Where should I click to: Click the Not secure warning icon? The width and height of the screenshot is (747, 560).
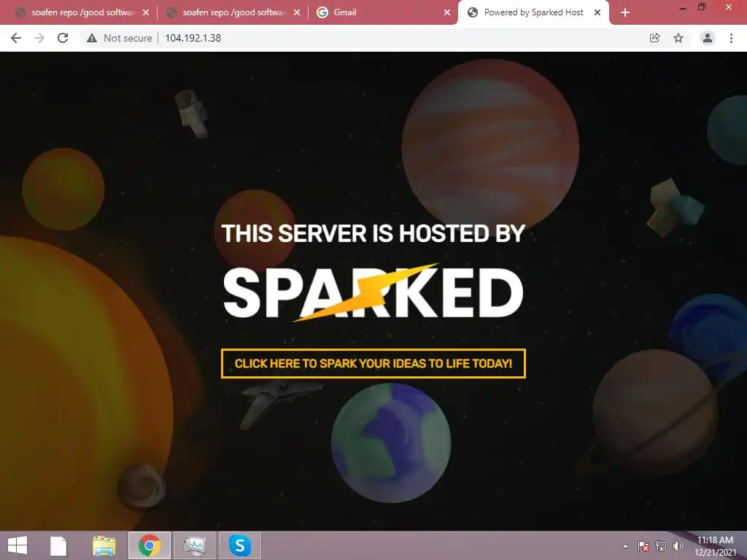click(91, 38)
